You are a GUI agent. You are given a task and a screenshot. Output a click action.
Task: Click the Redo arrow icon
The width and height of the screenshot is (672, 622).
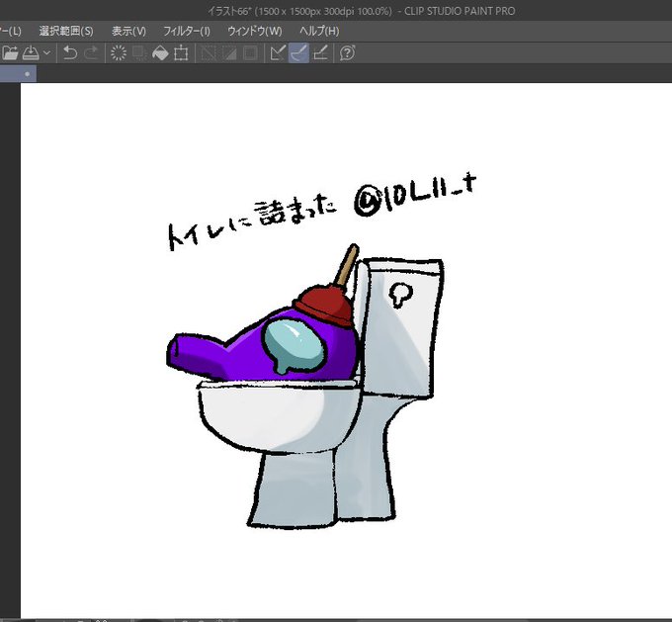[91, 53]
